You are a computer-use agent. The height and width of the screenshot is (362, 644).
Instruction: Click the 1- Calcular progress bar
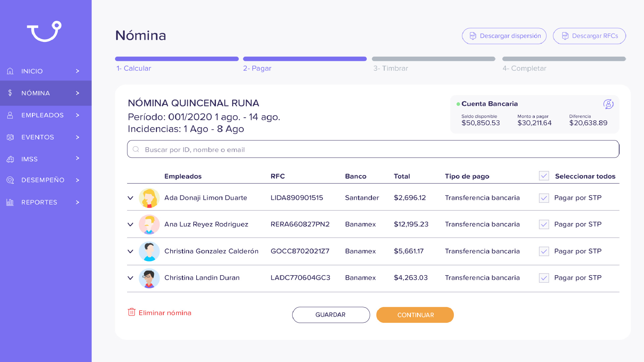[177, 59]
